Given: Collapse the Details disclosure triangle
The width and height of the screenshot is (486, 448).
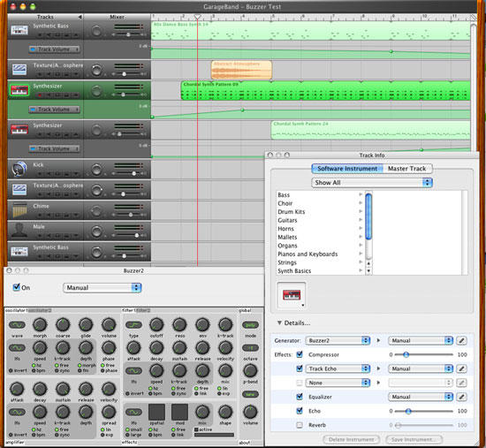Looking at the screenshot, I should click(x=279, y=323).
